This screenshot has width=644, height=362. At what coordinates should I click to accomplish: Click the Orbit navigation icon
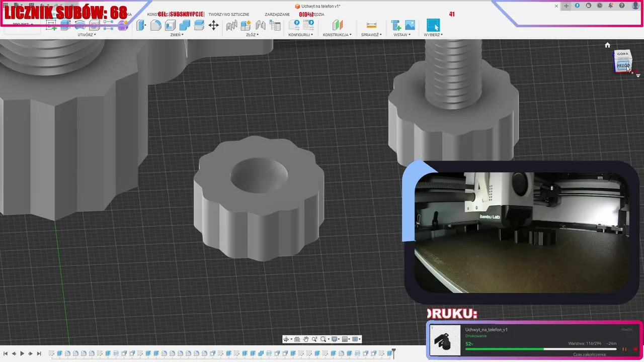point(286,339)
